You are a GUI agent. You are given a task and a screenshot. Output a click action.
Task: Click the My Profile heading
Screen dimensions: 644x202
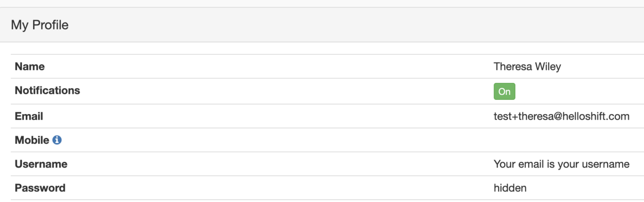pos(40,25)
